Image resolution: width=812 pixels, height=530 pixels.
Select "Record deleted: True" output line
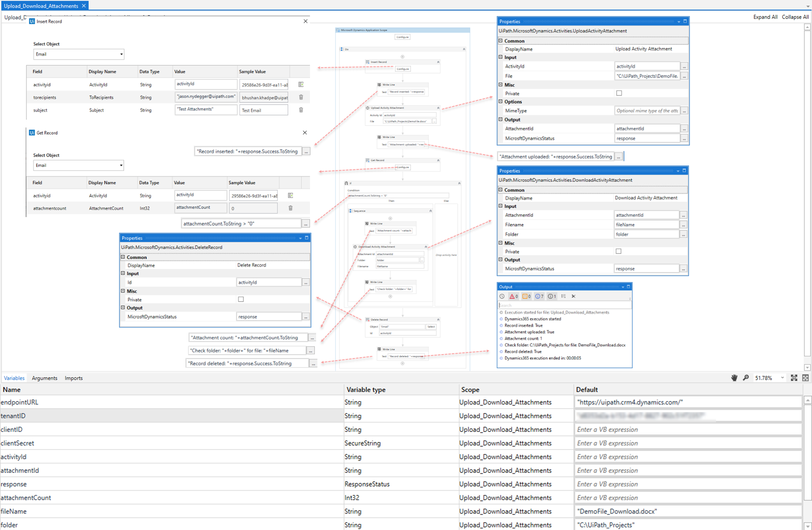[523, 352]
